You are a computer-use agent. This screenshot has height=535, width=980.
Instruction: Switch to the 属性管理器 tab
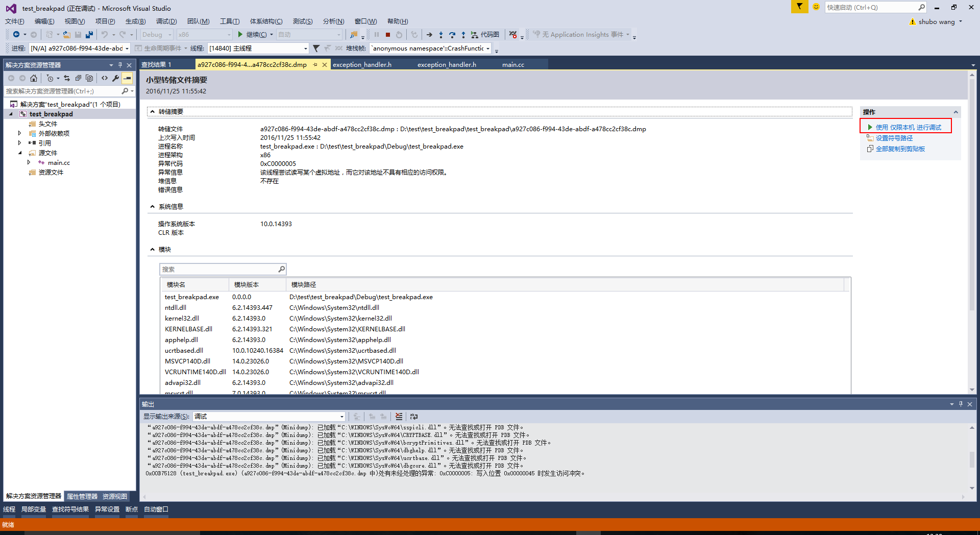(x=82, y=496)
